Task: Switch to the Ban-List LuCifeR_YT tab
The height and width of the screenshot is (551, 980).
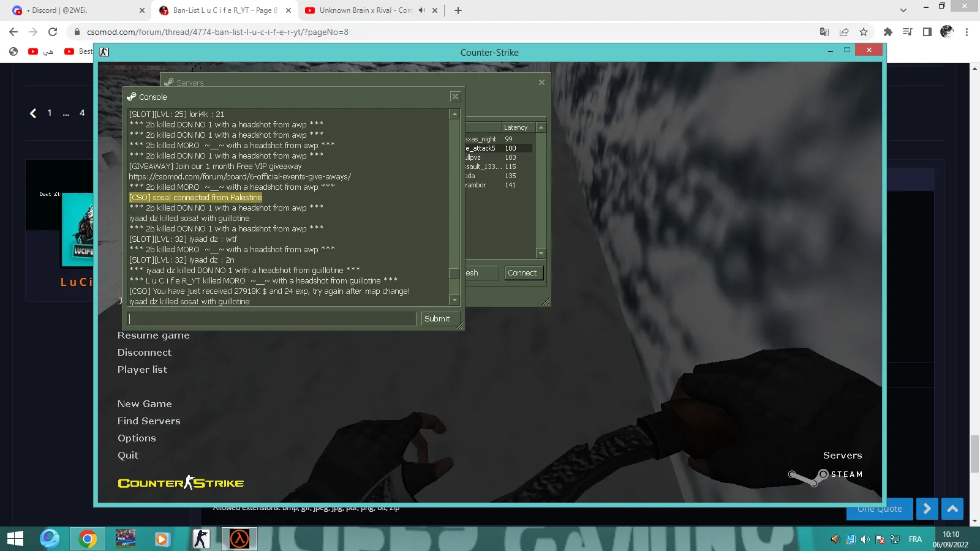Action: click(224, 10)
